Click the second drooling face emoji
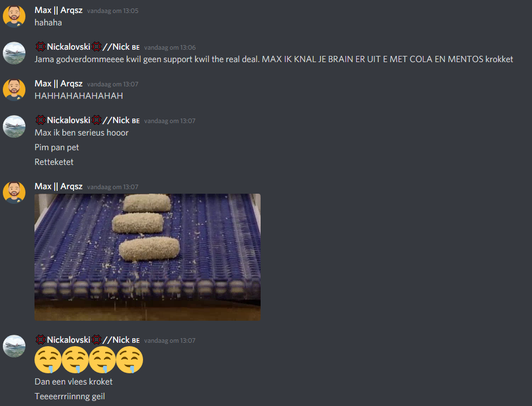Screen dimensions: 532x406 coord(75,360)
